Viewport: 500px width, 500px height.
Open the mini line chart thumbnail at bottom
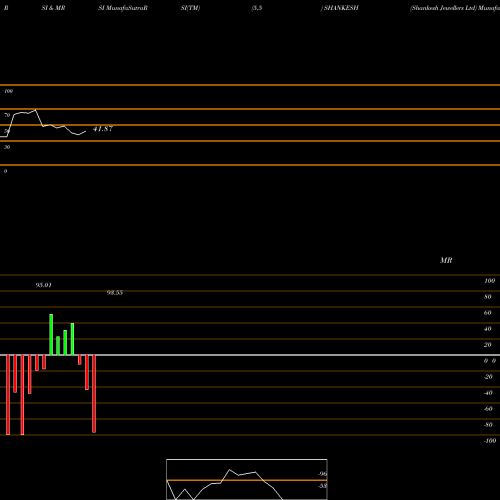pyautogui.click(x=247, y=479)
